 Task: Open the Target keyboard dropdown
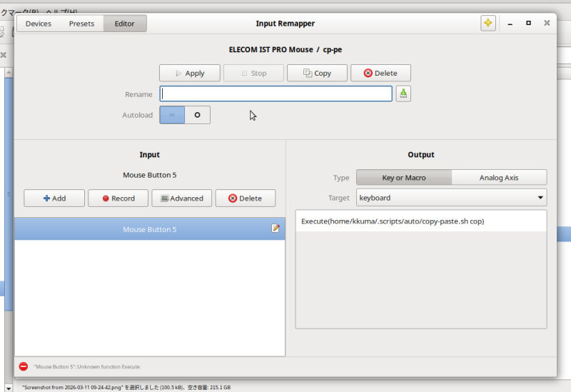click(451, 197)
